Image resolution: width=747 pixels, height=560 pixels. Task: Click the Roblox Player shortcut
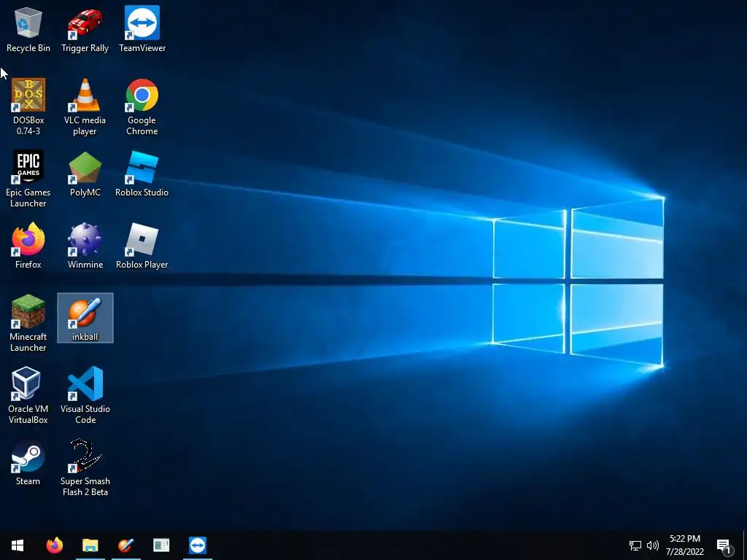[142, 246]
